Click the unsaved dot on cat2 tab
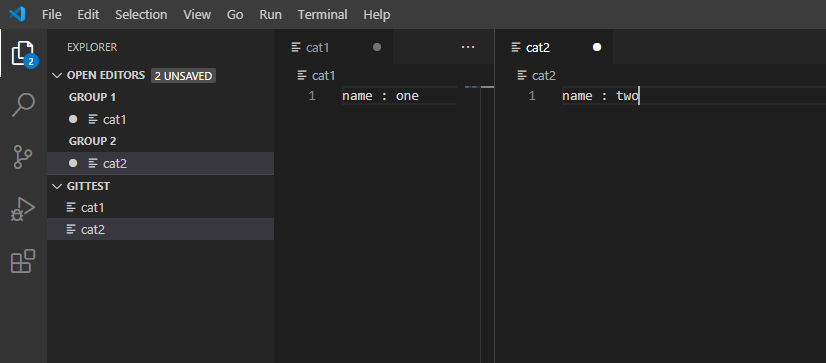The width and height of the screenshot is (826, 363). point(597,47)
